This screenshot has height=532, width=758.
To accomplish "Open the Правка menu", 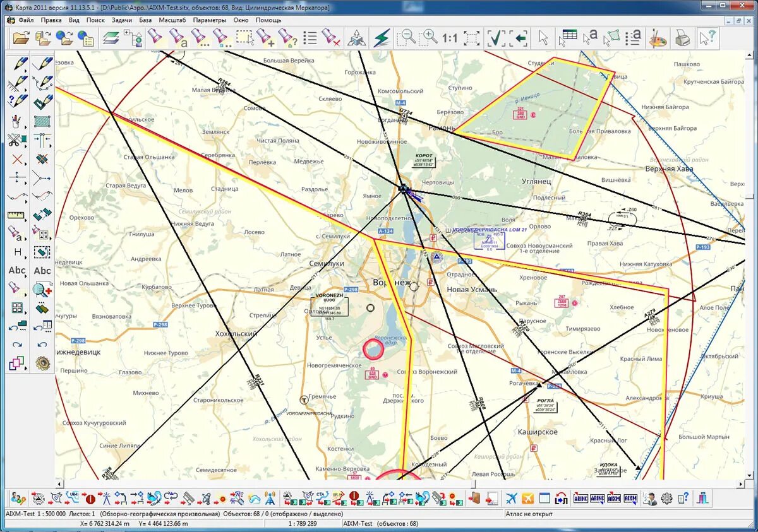I will (51, 20).
